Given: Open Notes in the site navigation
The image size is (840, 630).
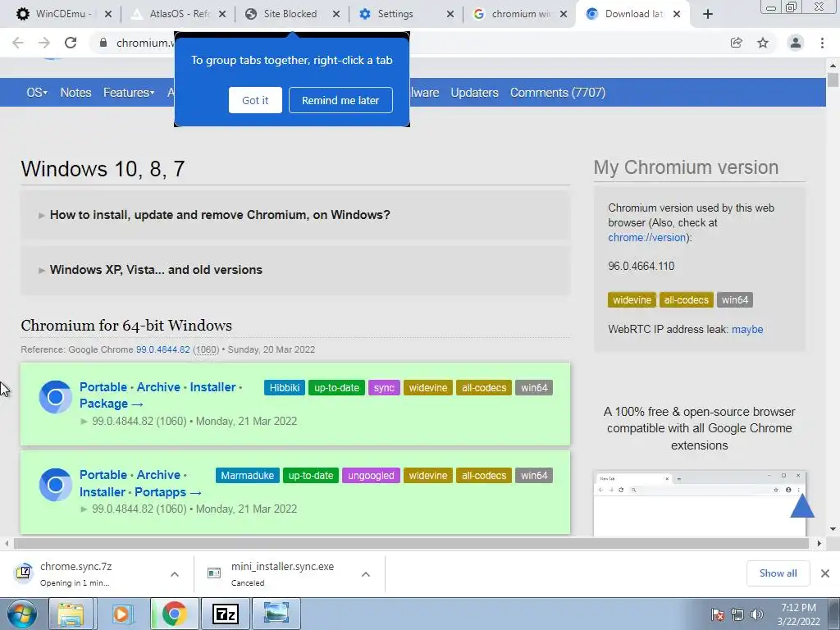Looking at the screenshot, I should (75, 93).
